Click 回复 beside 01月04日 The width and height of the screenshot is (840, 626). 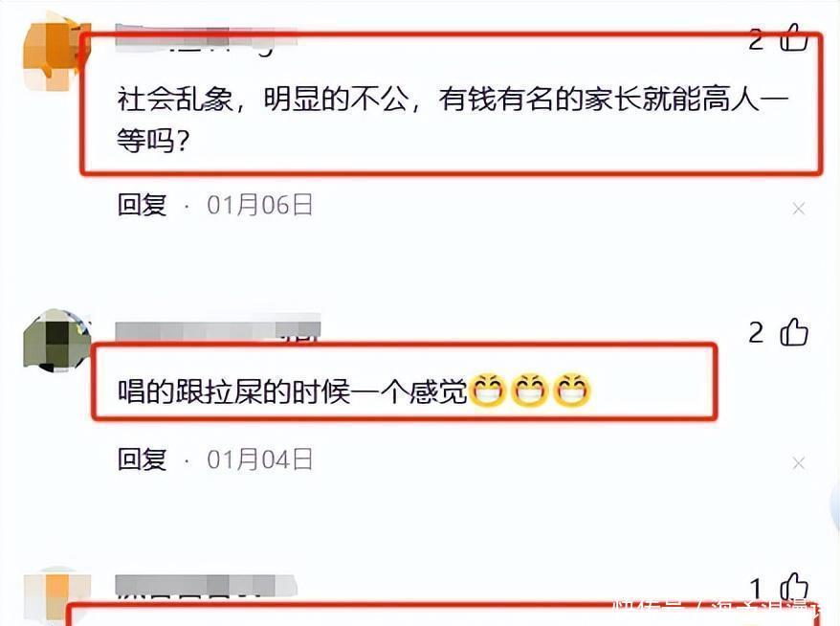click(x=143, y=459)
